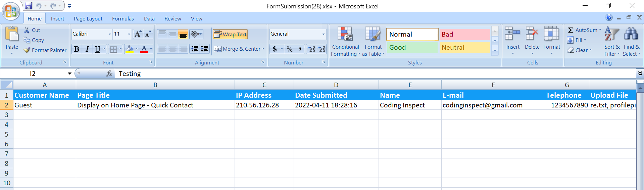Click the yellow Fill Color bucket
The height and width of the screenshot is (190, 644).
pos(130,49)
